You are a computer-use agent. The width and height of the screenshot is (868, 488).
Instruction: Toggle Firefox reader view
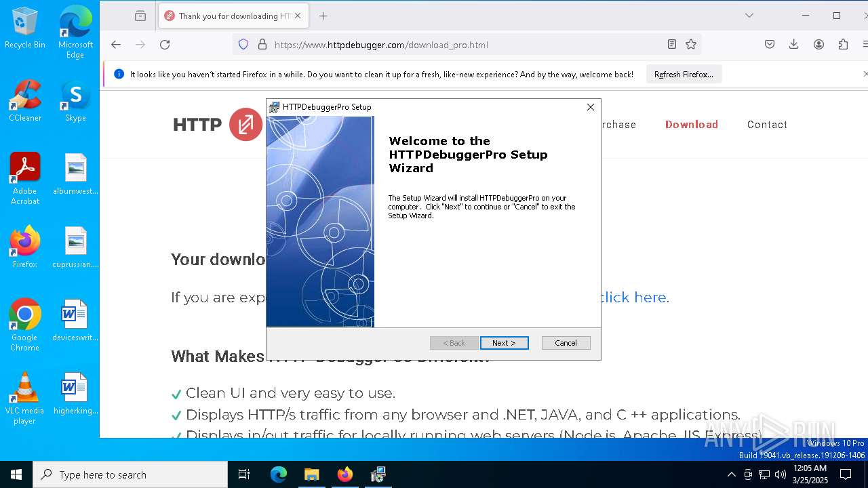(671, 45)
